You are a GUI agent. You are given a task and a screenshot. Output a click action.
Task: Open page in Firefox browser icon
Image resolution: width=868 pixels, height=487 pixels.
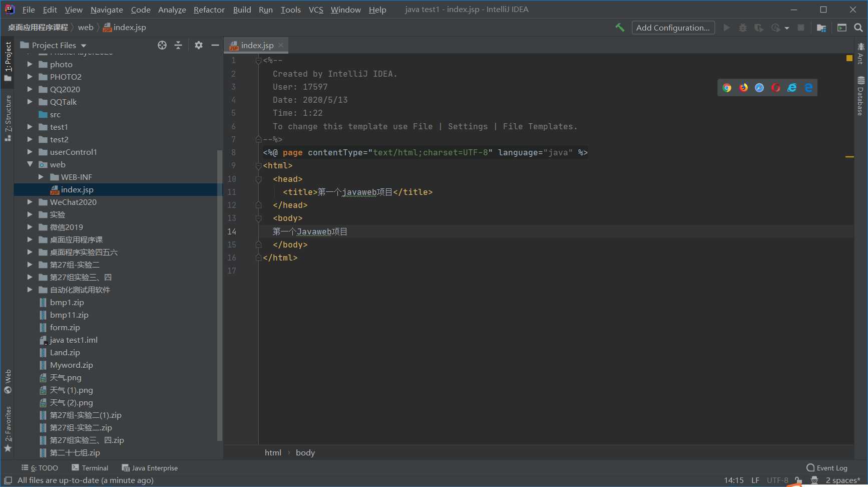tap(744, 88)
